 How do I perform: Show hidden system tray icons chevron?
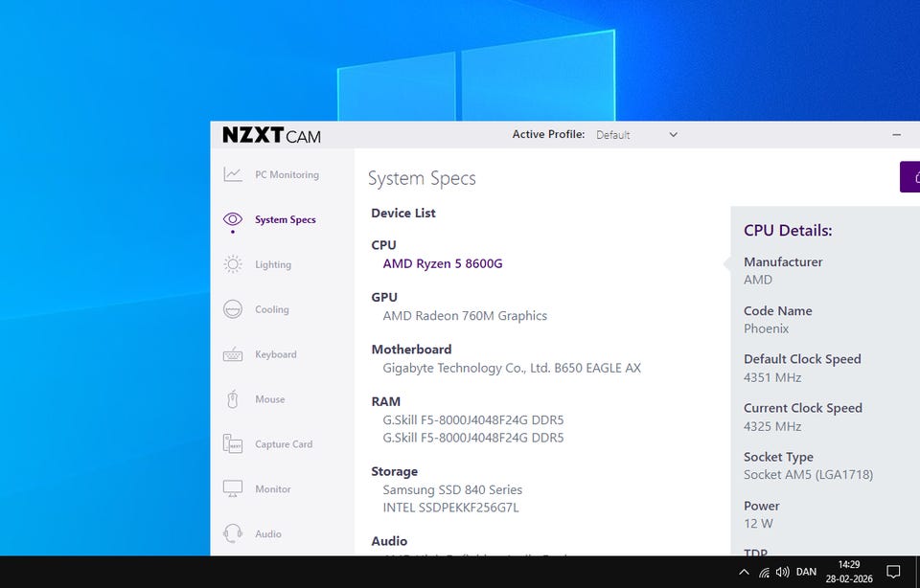(x=744, y=573)
